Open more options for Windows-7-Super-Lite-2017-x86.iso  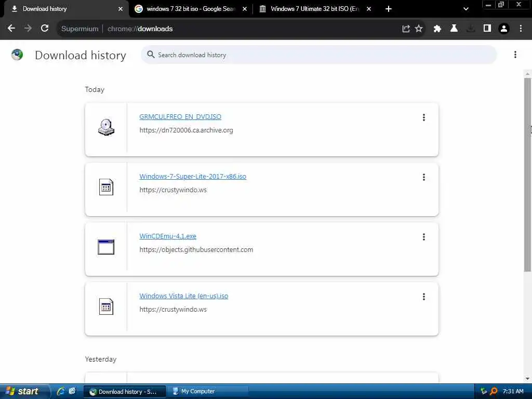pos(424,177)
